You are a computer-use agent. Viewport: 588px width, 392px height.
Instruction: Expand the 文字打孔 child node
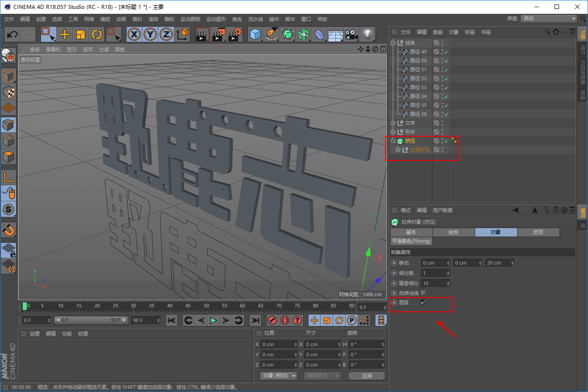point(398,150)
